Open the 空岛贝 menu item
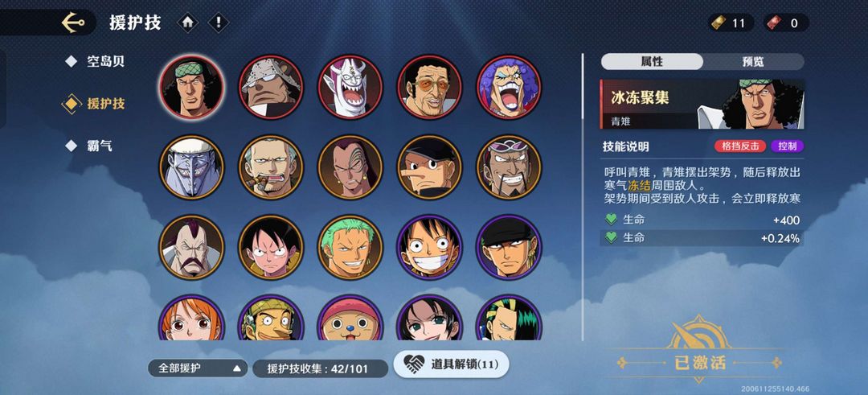Viewport: 868px width, 395px height. tap(106, 61)
